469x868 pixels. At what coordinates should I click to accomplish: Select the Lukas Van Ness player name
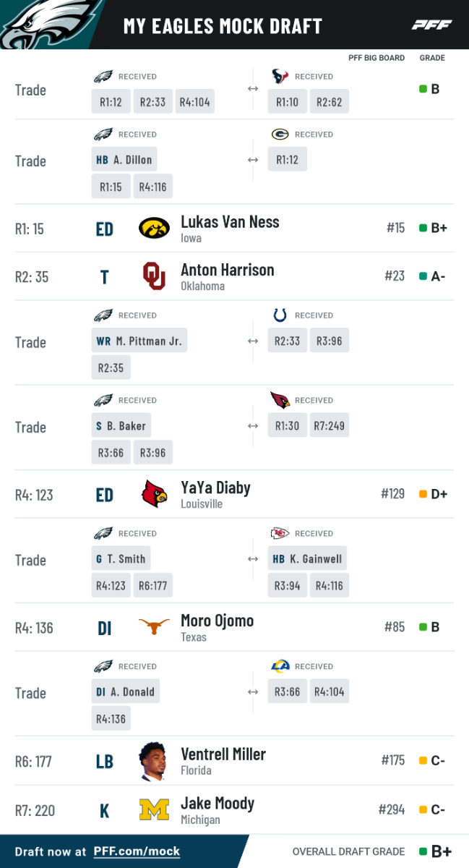pos(230,222)
